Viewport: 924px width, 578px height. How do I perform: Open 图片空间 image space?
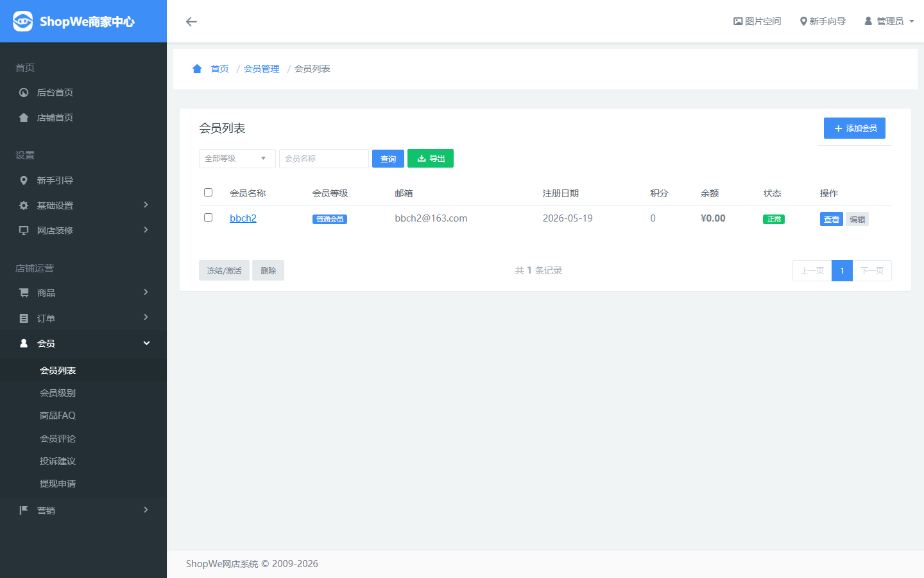tap(757, 21)
